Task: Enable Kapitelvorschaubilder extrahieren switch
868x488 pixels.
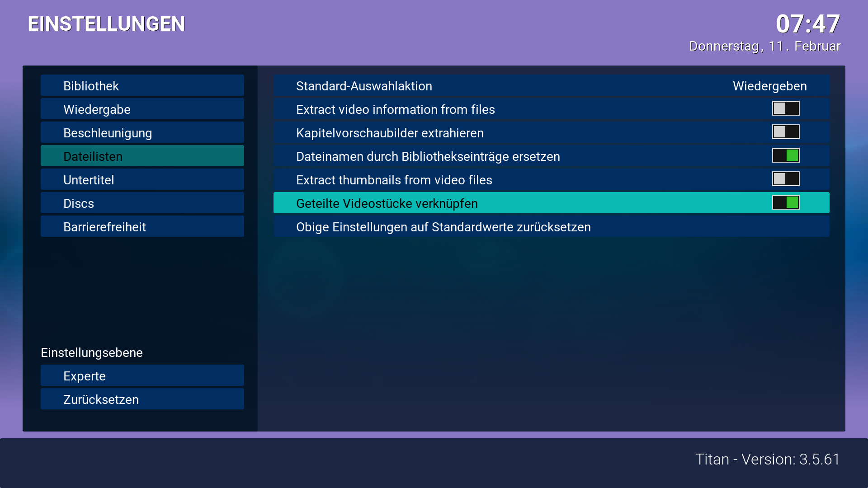Action: click(786, 132)
